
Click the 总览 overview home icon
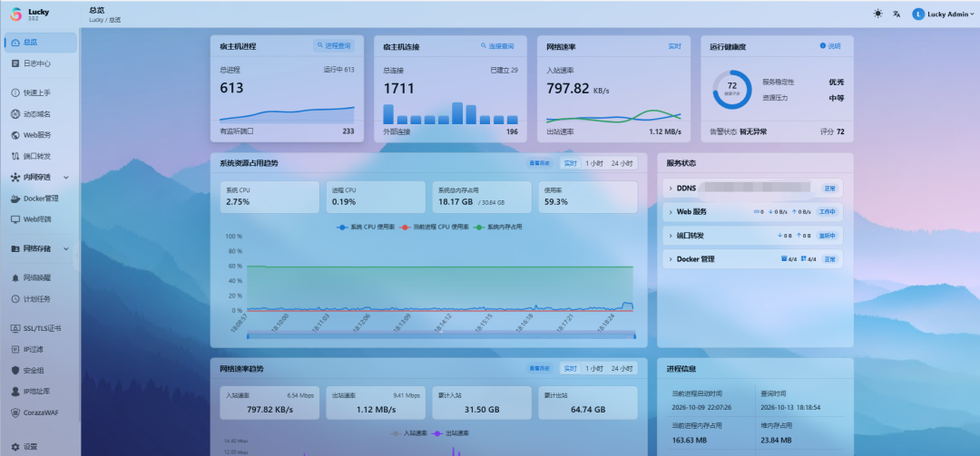15,43
